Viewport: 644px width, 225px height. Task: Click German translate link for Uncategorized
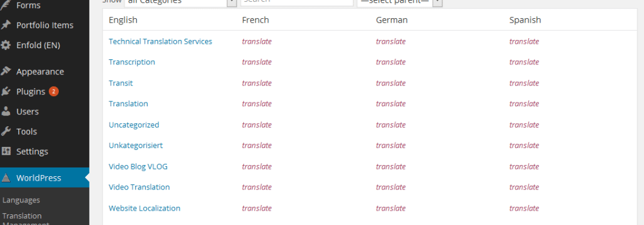pos(391,124)
